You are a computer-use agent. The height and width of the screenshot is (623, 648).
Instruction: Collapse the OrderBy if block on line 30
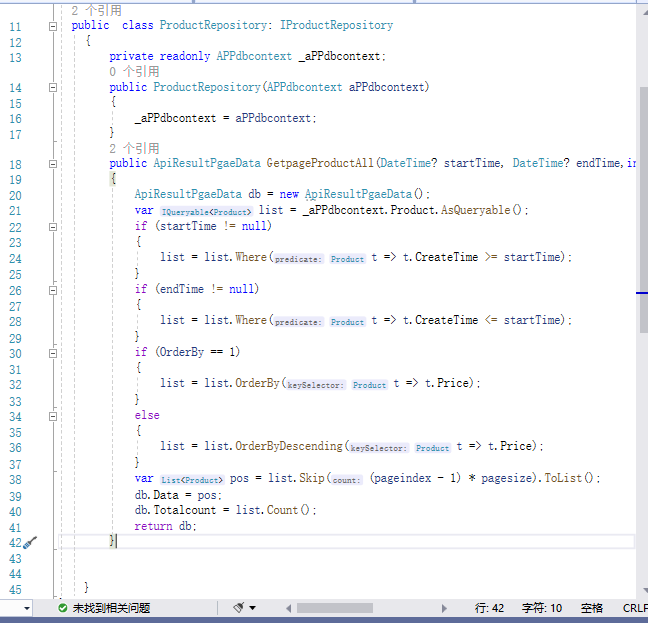(53, 353)
